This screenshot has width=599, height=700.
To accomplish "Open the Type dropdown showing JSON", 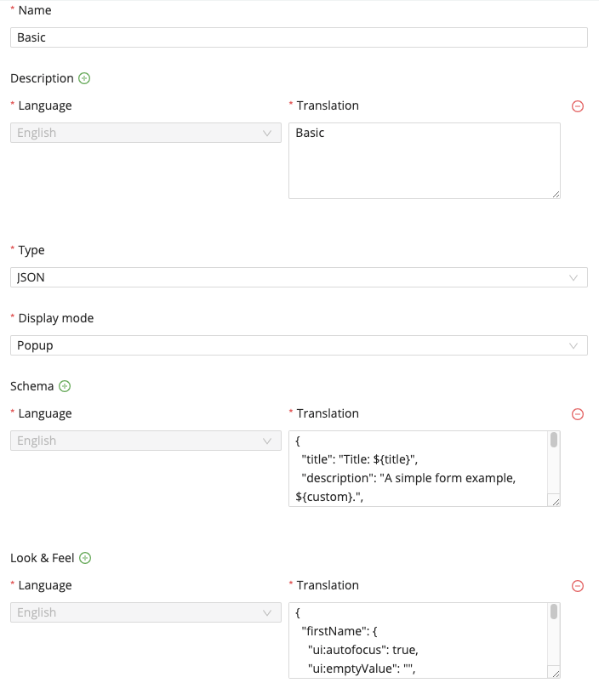I will click(x=299, y=276).
